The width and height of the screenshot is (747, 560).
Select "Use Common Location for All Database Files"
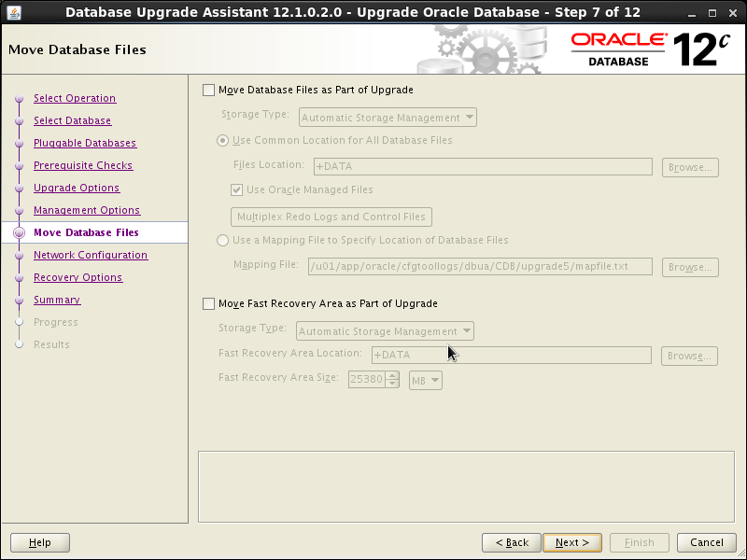pyautogui.click(x=222, y=141)
